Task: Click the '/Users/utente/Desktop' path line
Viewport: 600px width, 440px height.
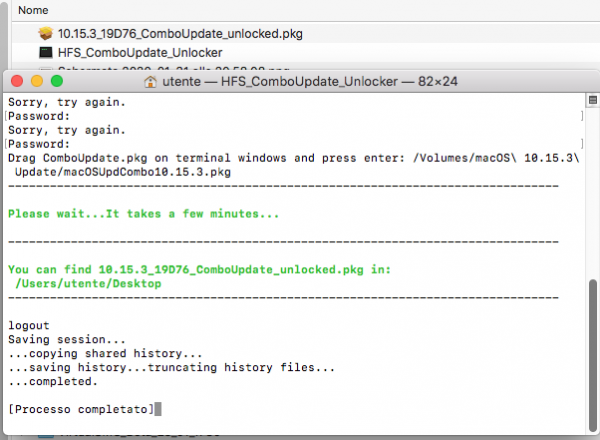Action: [88, 284]
